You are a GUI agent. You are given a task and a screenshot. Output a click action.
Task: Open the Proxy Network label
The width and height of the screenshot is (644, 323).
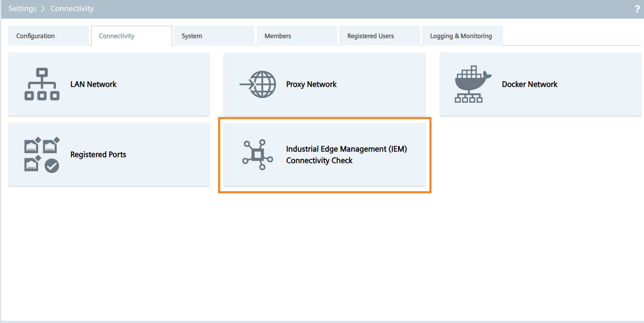311,84
